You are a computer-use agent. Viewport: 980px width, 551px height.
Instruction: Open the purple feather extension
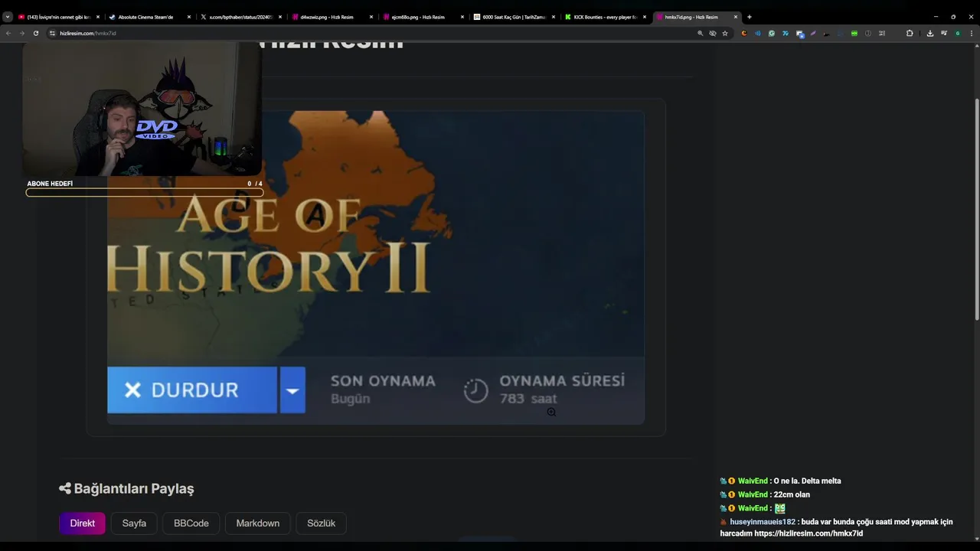click(813, 33)
